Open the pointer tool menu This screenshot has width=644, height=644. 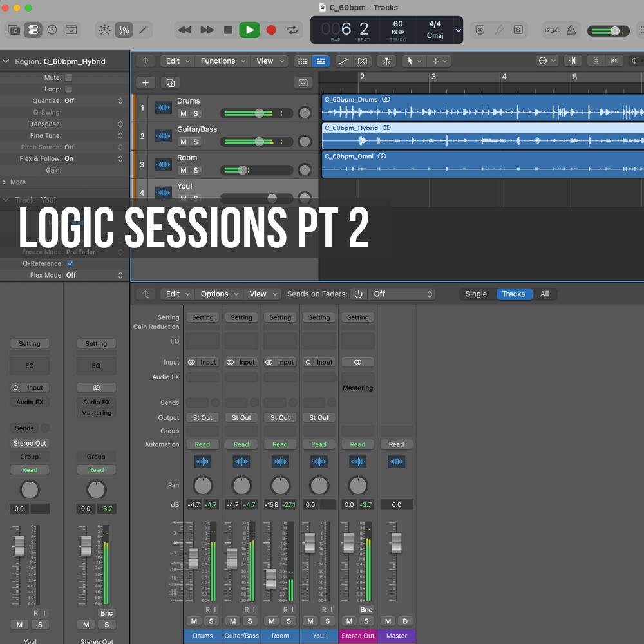click(x=413, y=61)
